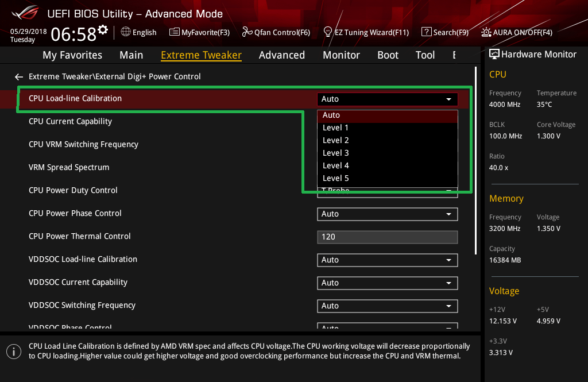Go back using the breadcrumb arrow
Viewport: 588px width, 382px height.
(19, 77)
